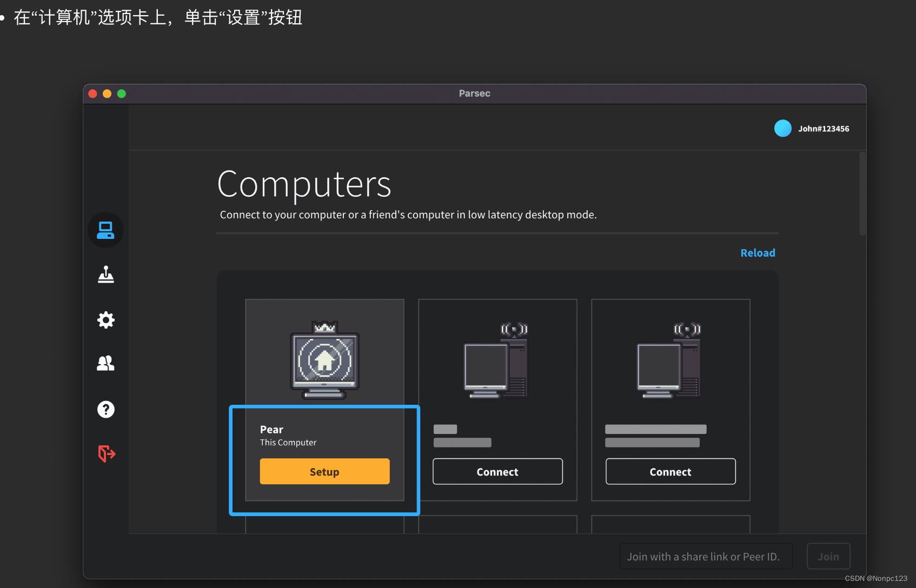Click the Computers heading
The height and width of the screenshot is (588, 916).
(304, 184)
